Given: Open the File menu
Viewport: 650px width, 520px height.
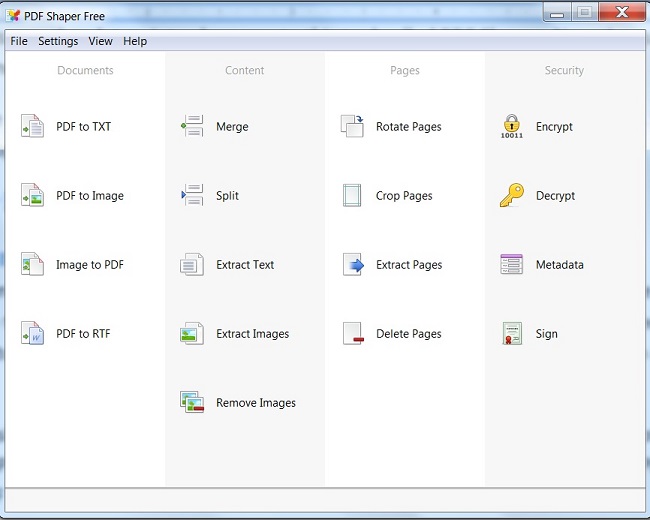Looking at the screenshot, I should coord(19,41).
